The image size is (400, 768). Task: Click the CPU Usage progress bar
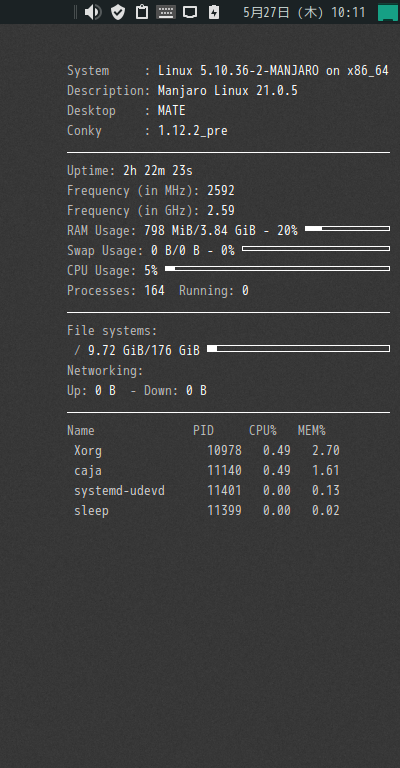278,268
